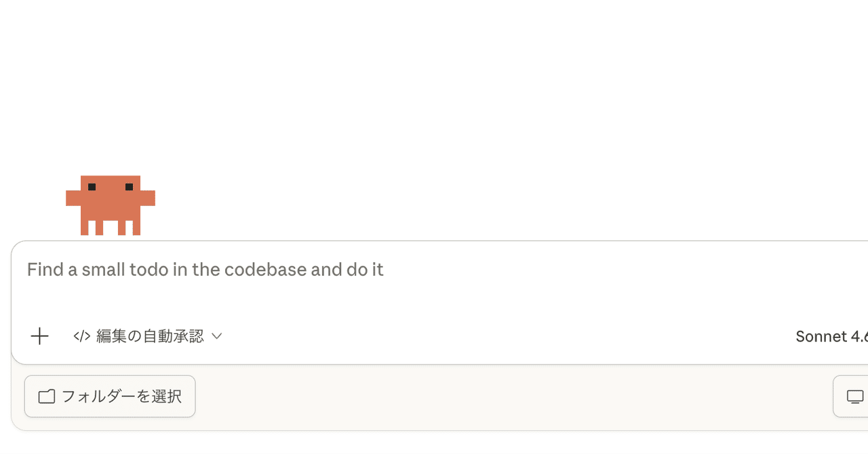Click the mascot's left black eye
This screenshot has width=868, height=454.
pos(92,187)
